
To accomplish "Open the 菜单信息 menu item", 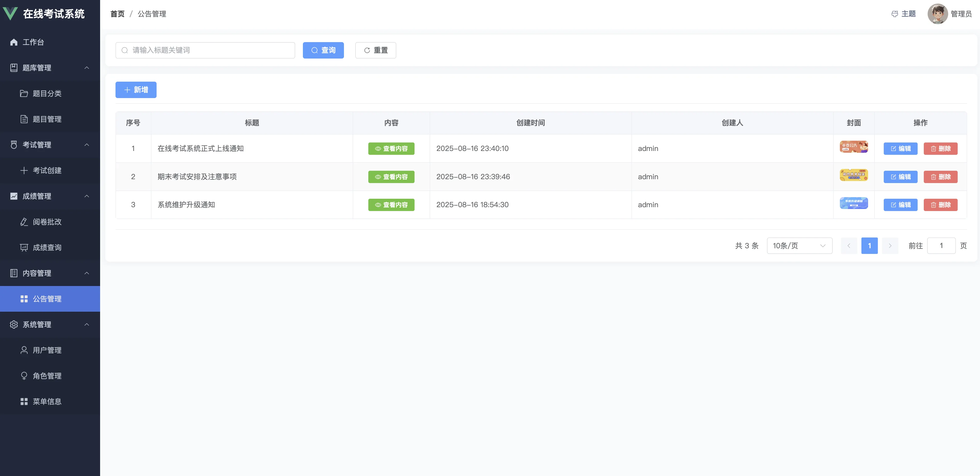I will pos(47,402).
